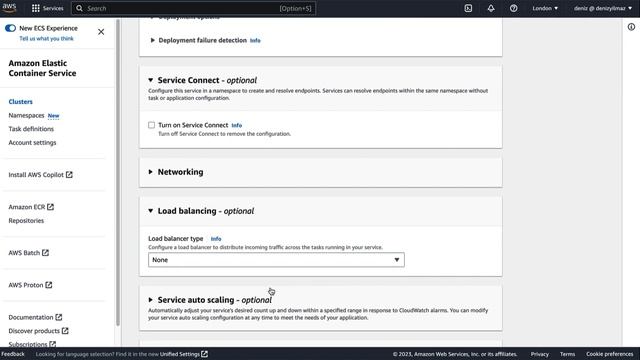This screenshot has height=360, width=640.
Task: Click the Feedback button in the footer
Action: coord(13,354)
